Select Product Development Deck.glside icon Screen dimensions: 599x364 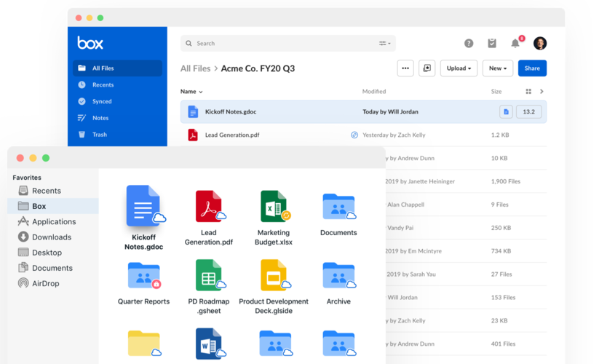[x=274, y=275]
